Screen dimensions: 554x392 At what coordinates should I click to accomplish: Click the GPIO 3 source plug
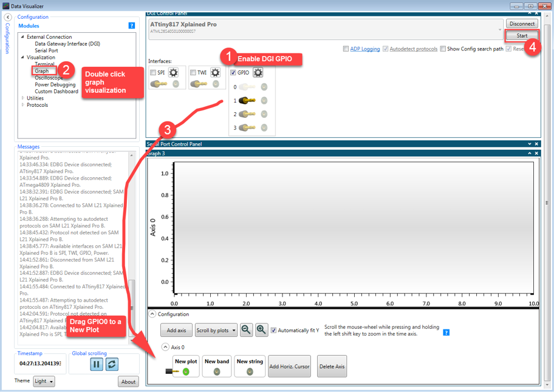(x=247, y=127)
